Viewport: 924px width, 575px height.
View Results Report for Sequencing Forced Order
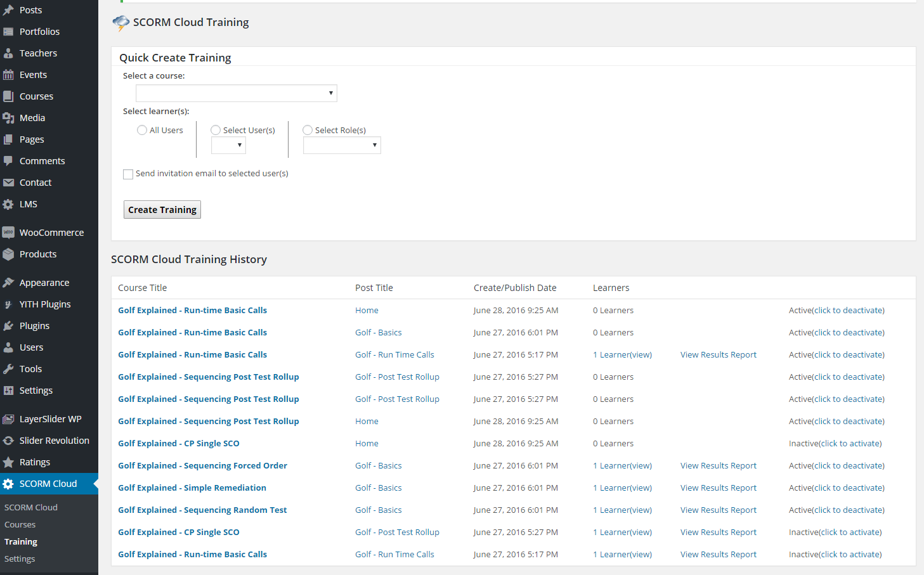(x=719, y=465)
